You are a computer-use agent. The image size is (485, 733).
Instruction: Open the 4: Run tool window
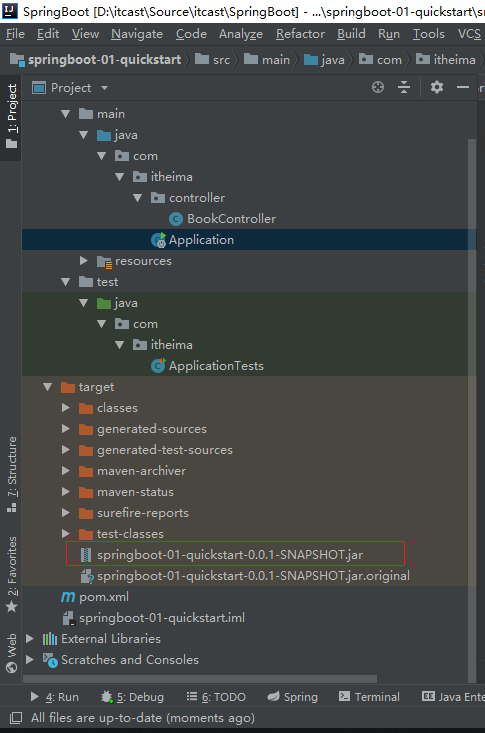tap(54, 697)
